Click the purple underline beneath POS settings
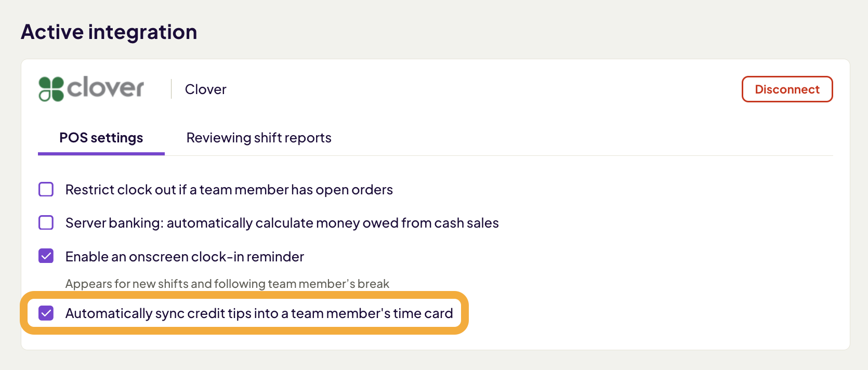868x370 pixels. (x=101, y=154)
